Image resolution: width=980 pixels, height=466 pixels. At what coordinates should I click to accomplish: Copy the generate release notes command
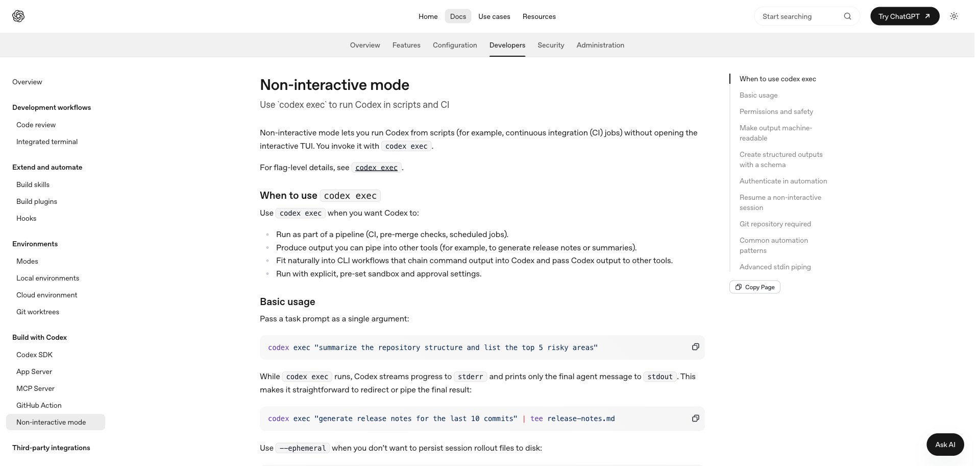click(695, 418)
